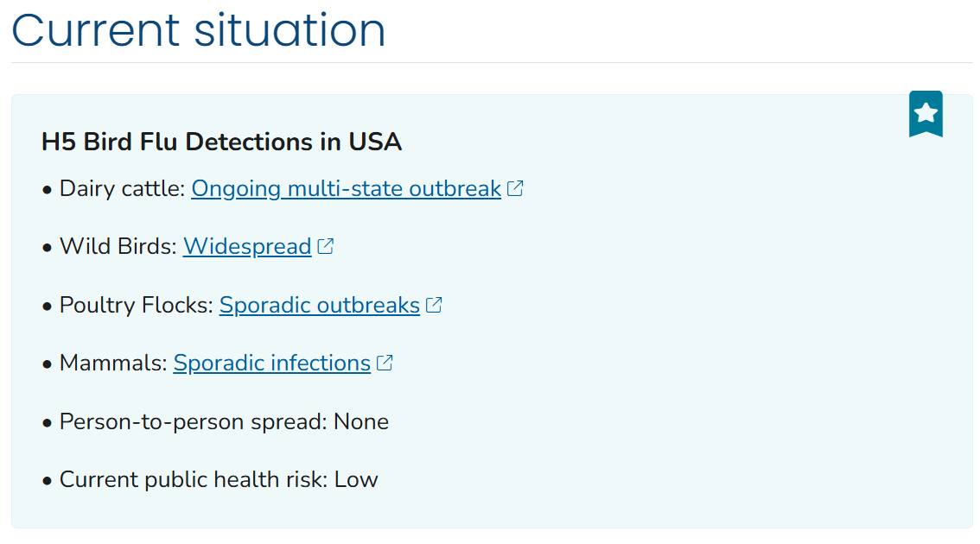Click the bullet before Current public health risk

47,481
